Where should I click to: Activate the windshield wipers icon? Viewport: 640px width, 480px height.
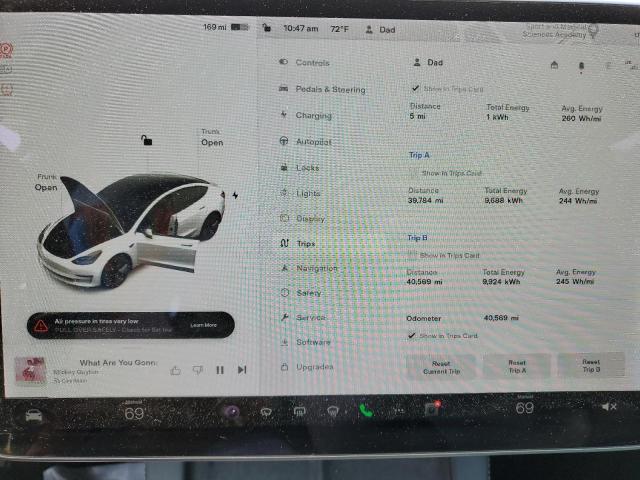[x=266, y=412]
